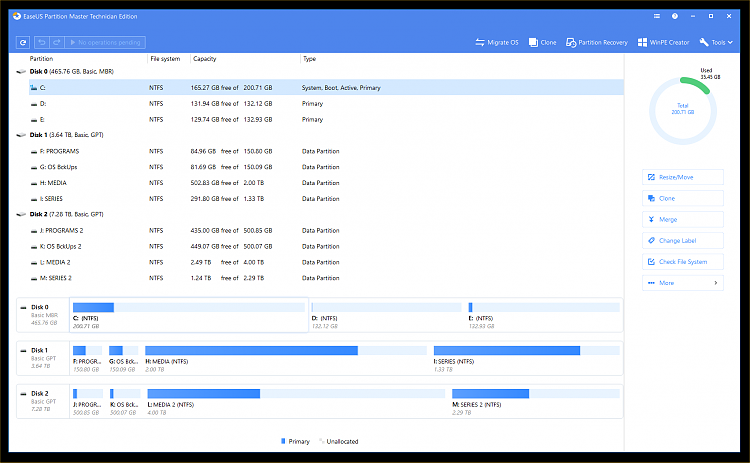Expand the More actions menu

(x=683, y=283)
